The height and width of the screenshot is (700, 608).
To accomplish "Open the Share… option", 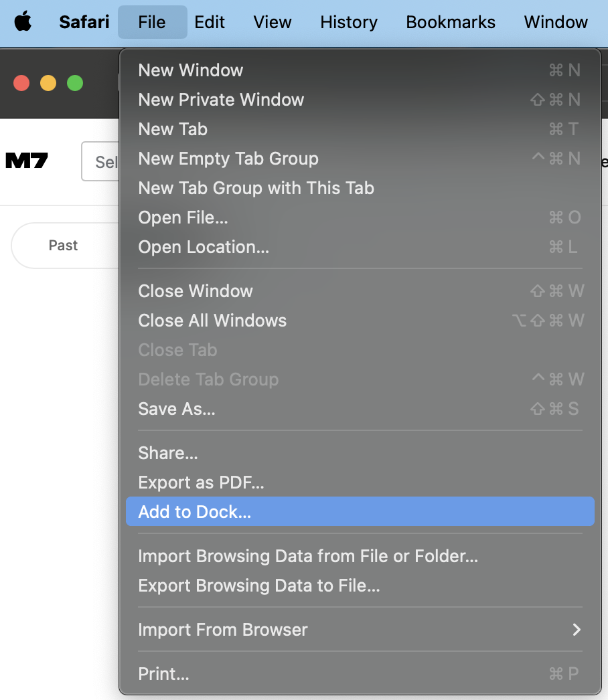I will pyautogui.click(x=168, y=453).
